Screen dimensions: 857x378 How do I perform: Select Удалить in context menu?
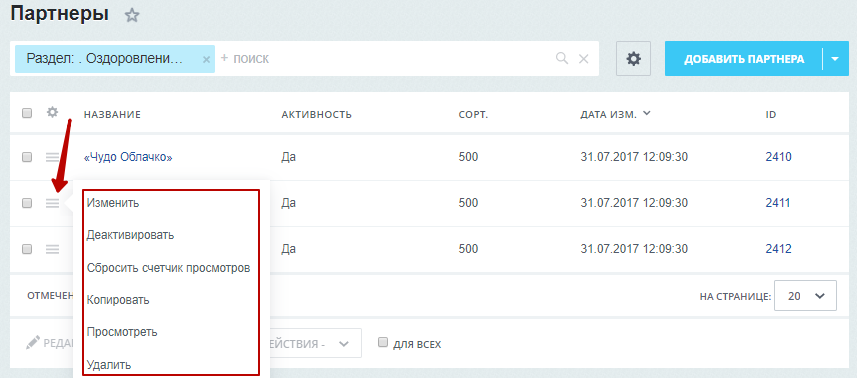(x=109, y=365)
